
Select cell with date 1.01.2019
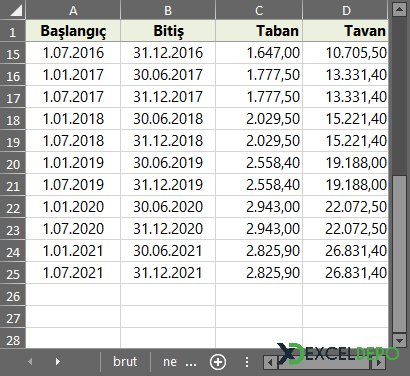[x=73, y=163]
